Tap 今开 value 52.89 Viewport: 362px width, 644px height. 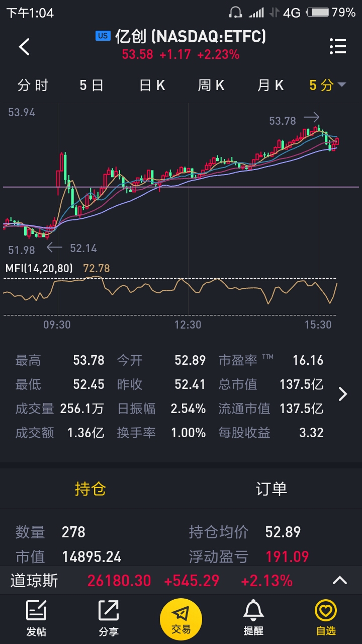pyautogui.click(x=190, y=360)
